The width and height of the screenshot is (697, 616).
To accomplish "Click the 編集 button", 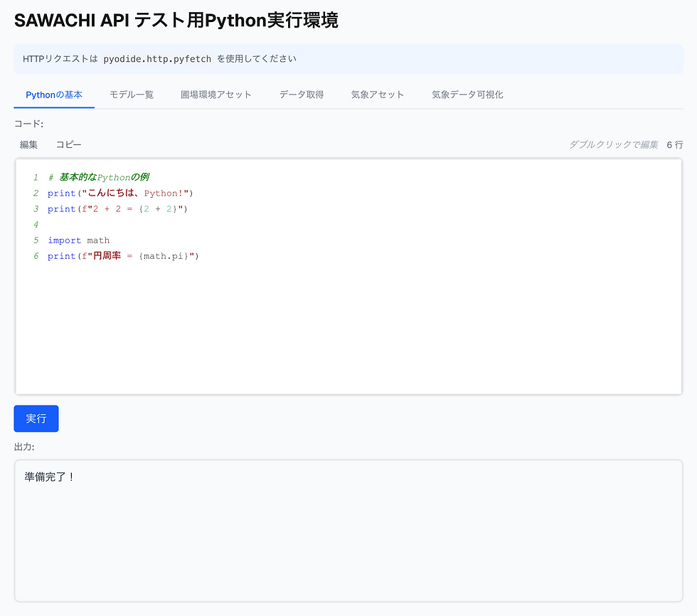I will point(29,144).
